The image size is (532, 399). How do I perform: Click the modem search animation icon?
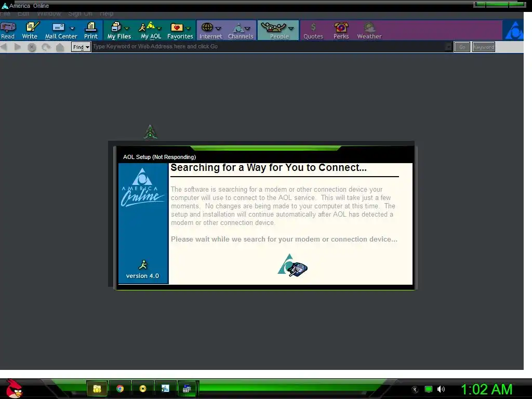[x=292, y=265]
